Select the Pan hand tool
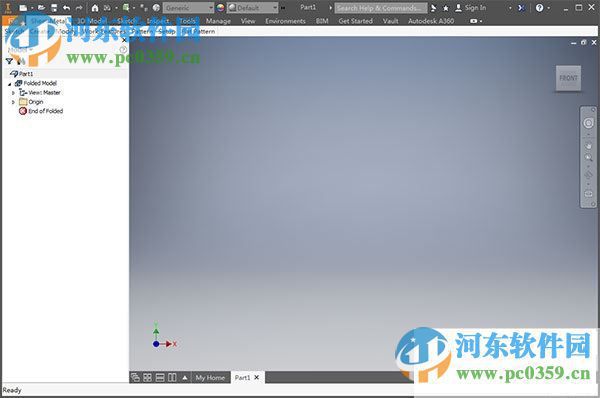 (589, 146)
